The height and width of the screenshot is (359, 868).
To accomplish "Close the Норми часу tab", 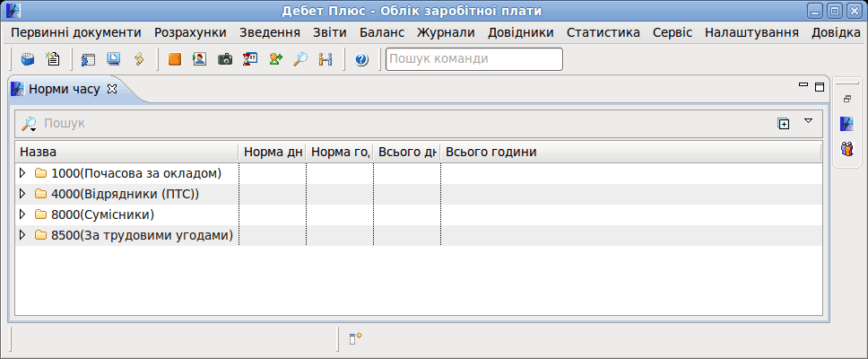I will click(112, 89).
